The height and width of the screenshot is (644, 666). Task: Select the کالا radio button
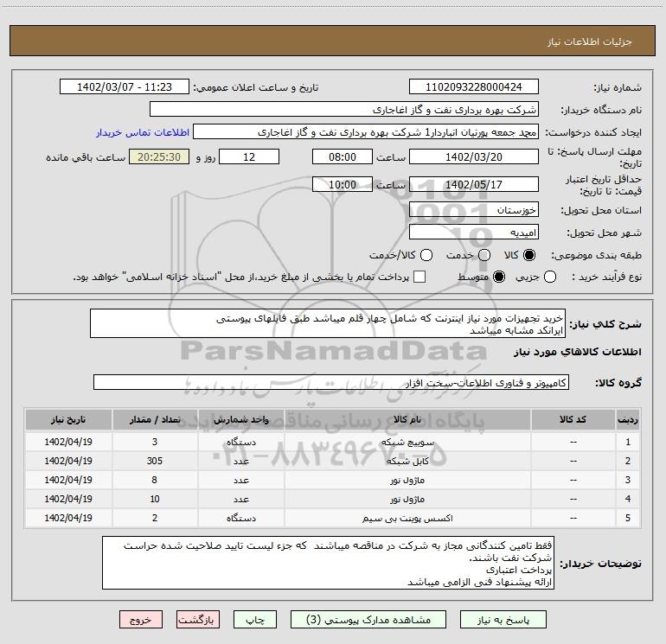click(x=529, y=255)
